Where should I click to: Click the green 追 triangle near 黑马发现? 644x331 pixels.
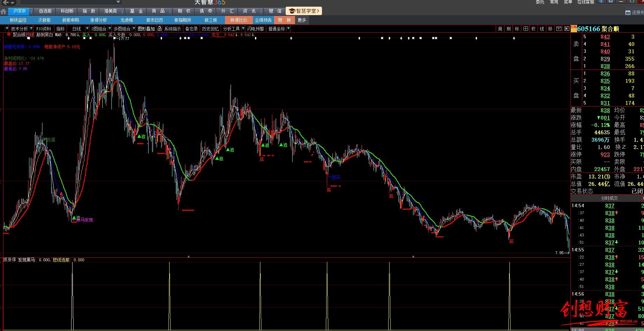(x=74, y=218)
